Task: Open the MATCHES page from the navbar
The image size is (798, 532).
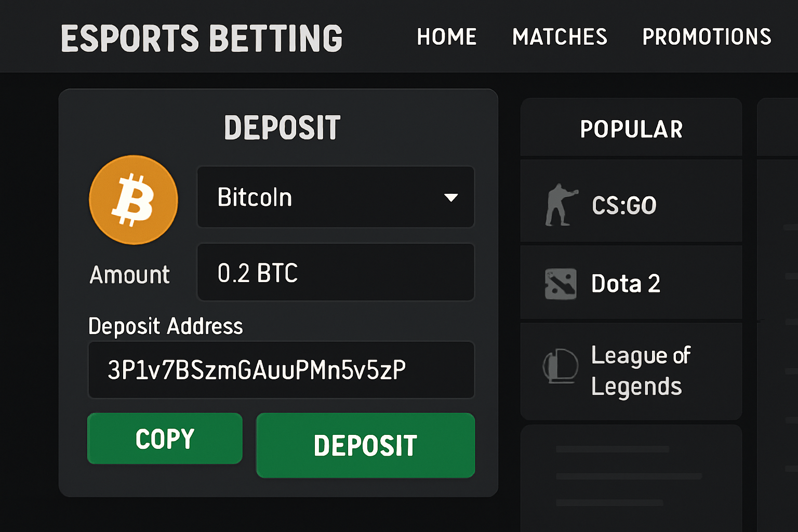Action: pos(560,36)
